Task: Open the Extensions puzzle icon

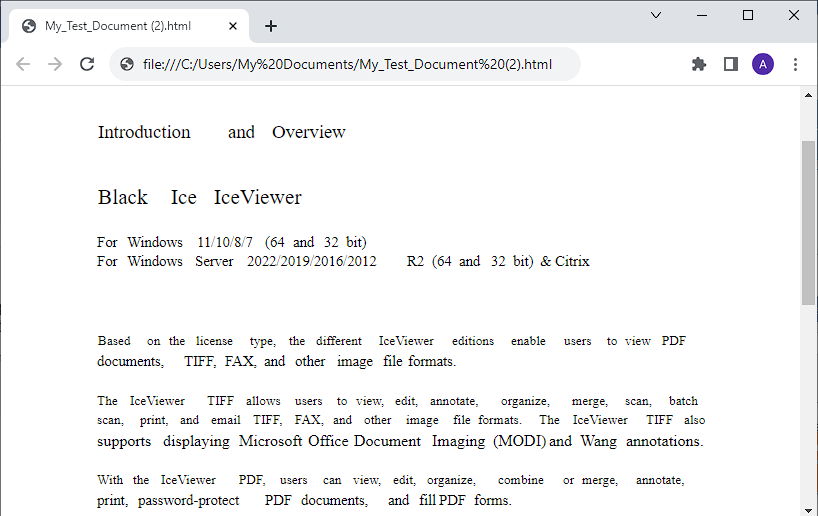Action: pyautogui.click(x=699, y=64)
